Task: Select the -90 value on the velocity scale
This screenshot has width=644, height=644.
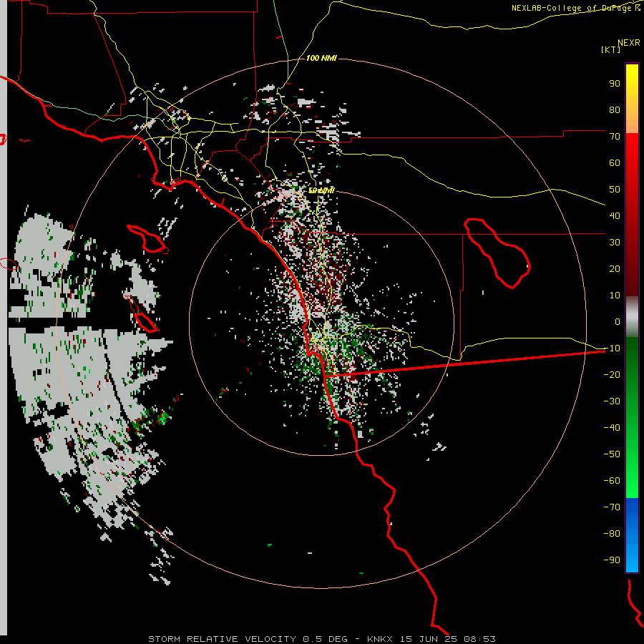Action: [x=612, y=560]
